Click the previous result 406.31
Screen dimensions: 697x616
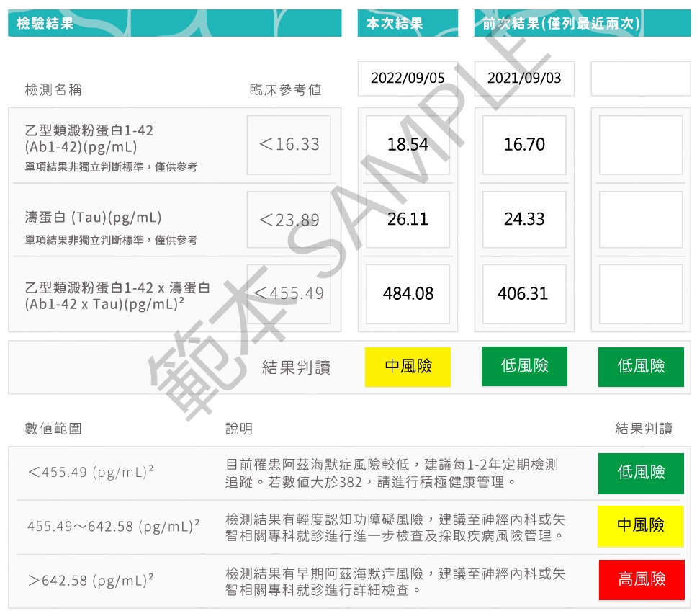coord(524,293)
